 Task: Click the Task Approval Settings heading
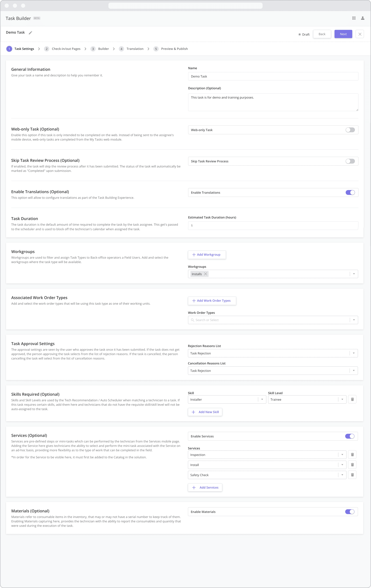[x=33, y=344]
